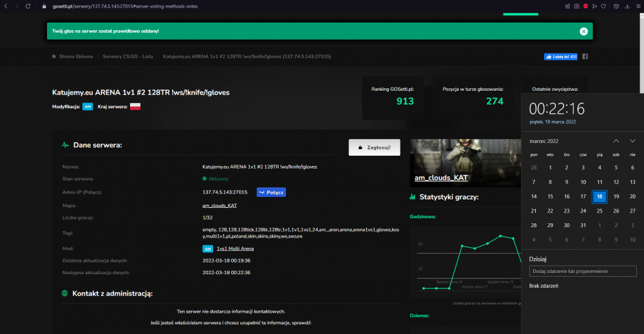Click the browser address bar URL

point(125,6)
